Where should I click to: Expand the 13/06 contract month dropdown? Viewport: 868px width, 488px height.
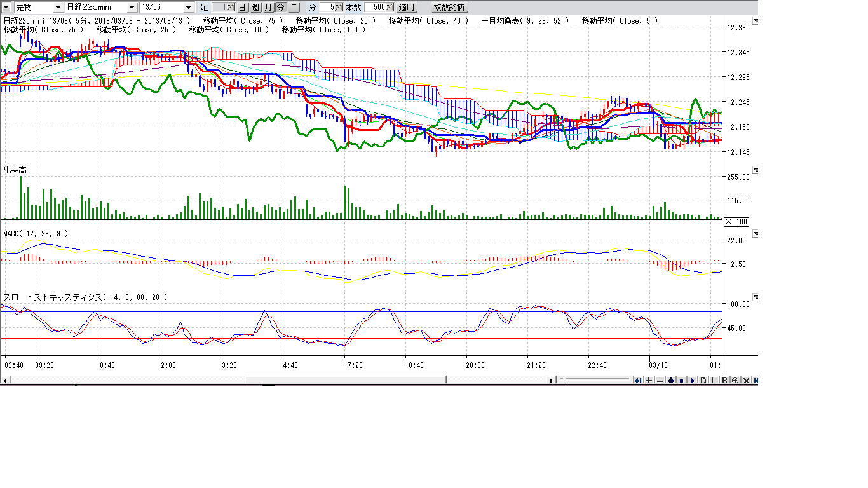[x=166, y=8]
